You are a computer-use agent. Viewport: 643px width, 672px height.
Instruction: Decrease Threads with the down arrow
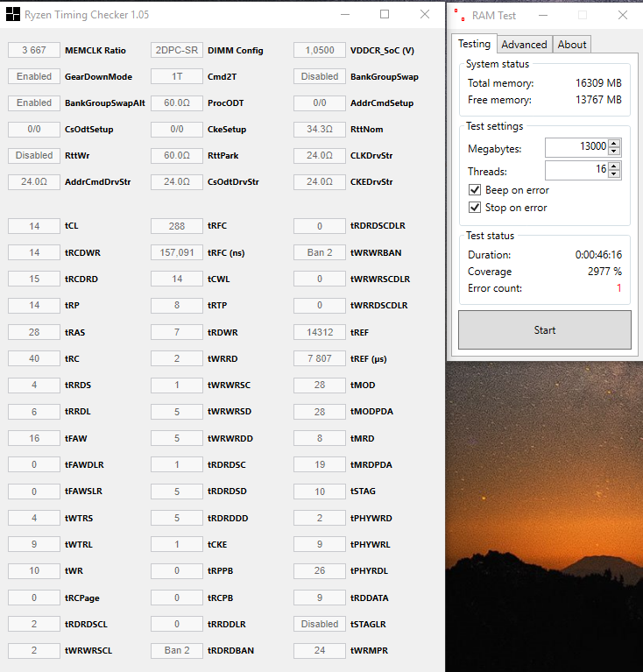click(614, 173)
